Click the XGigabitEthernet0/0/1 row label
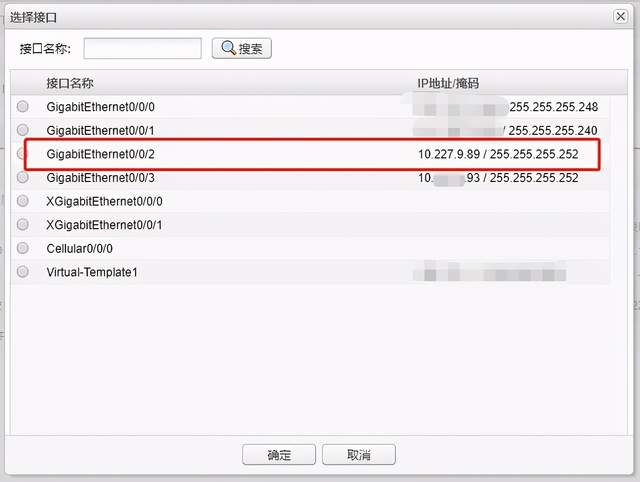 (104, 225)
